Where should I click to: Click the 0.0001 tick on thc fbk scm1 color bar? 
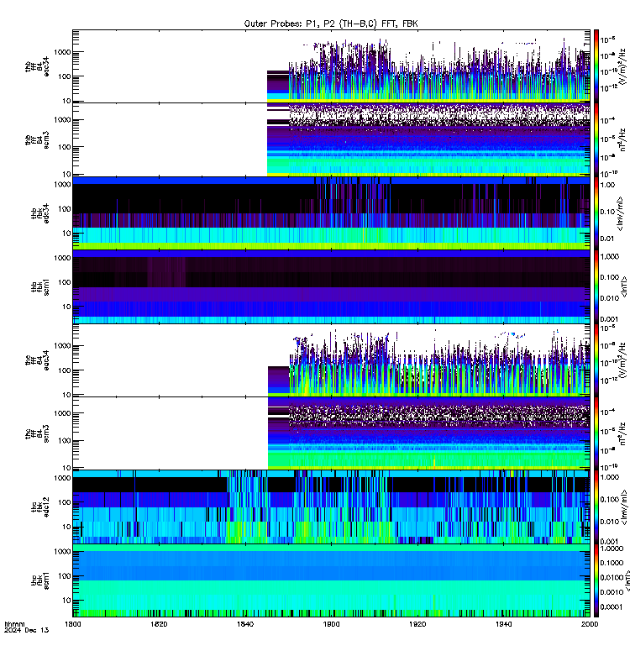tap(612, 606)
